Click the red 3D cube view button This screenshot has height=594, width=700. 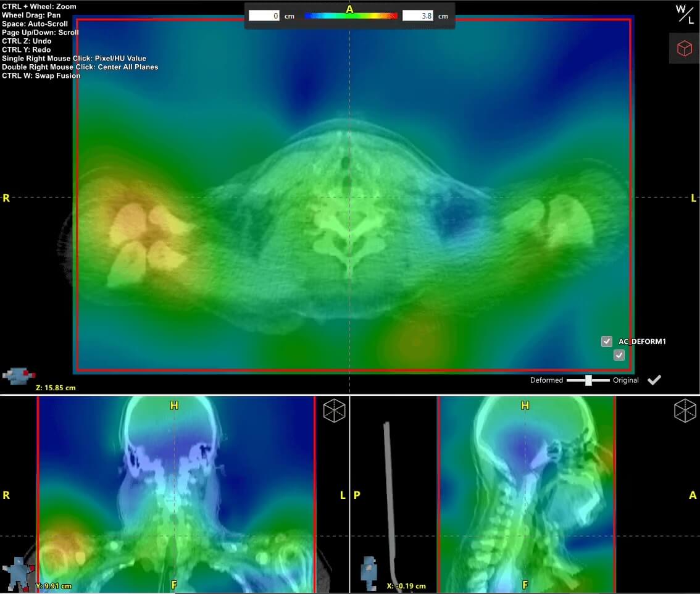tap(684, 48)
